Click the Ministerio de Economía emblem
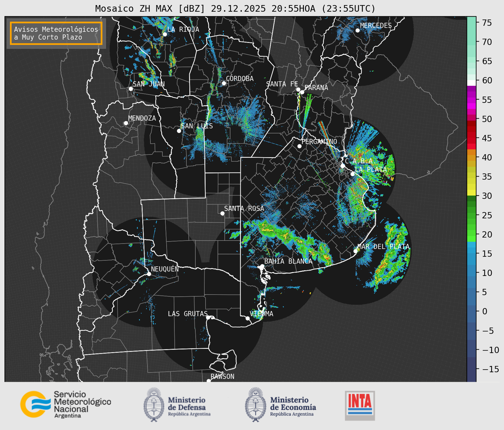The height and width of the screenshot is (430, 504). (255, 405)
